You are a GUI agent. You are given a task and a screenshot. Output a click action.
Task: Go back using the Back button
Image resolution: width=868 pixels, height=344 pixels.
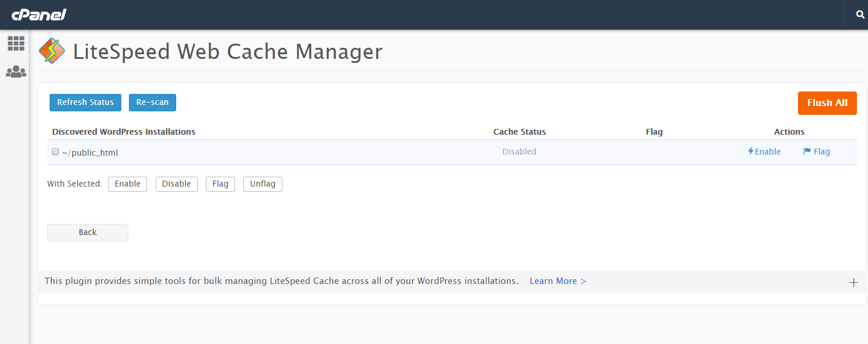[87, 232]
